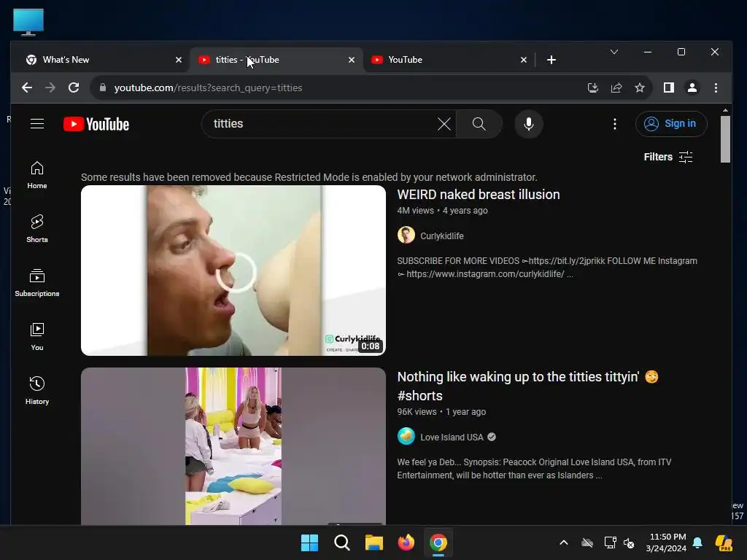This screenshot has height=560, width=747.
Task: Go back in Chrome
Action: click(27, 87)
